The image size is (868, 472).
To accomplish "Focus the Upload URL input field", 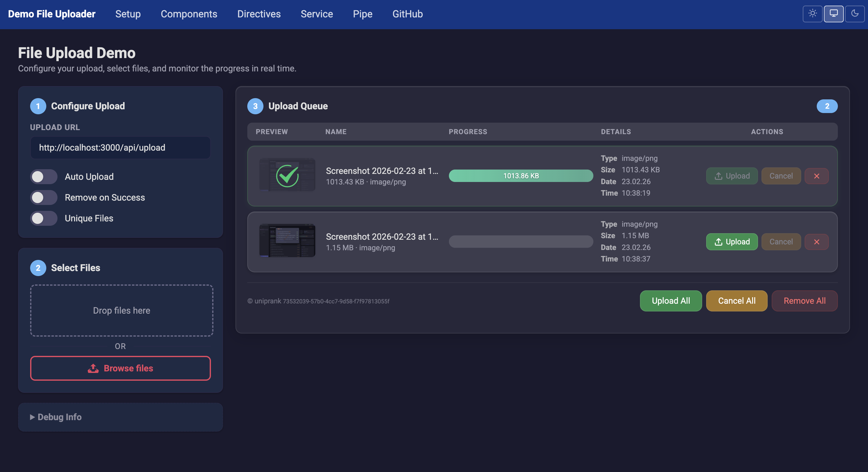I will tap(120, 147).
